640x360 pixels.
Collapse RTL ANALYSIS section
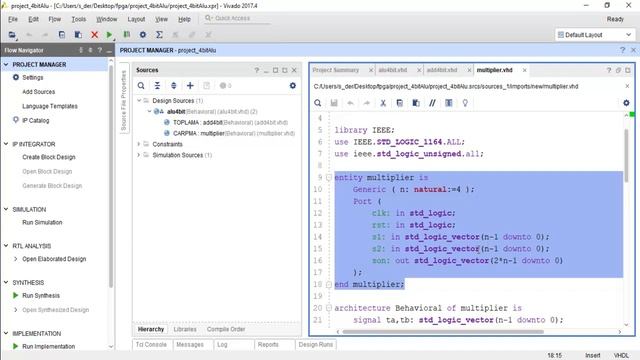tap(6, 246)
